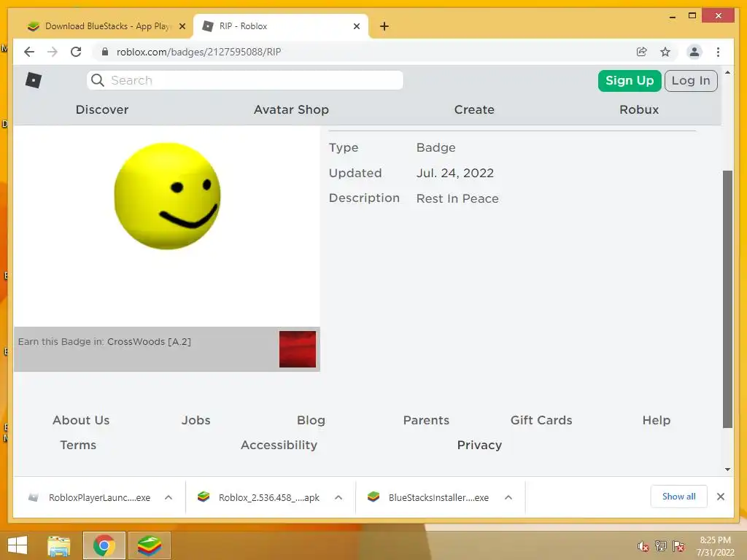Open the Chrome profile avatar

(x=694, y=52)
